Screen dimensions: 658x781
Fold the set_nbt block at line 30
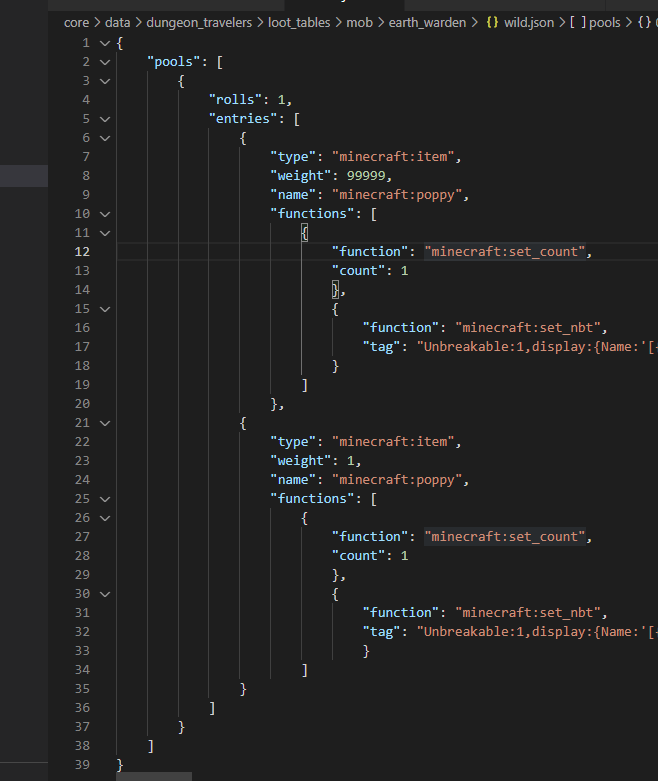(106, 594)
